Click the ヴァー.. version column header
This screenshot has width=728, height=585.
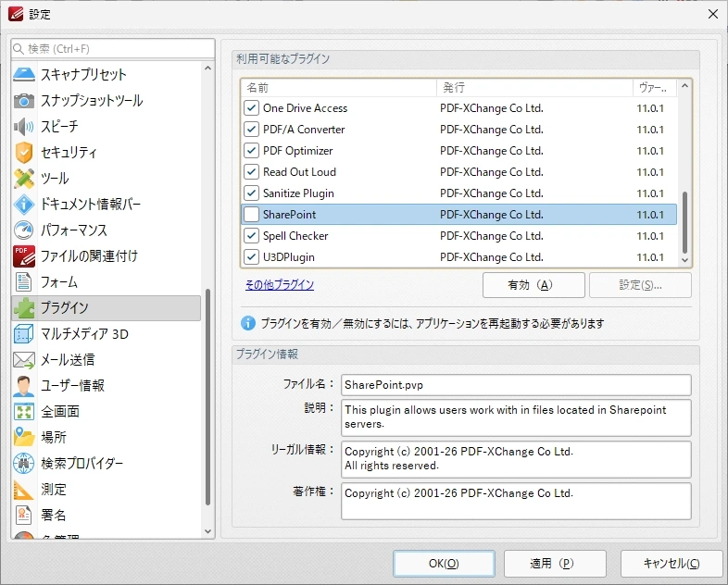(655, 88)
